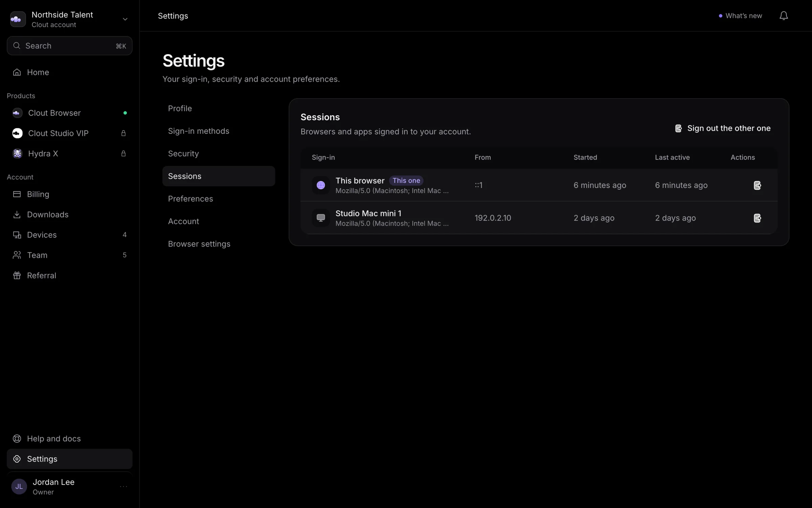
Task: Click the 'Studio Mac mini 1' session name
Action: 368,213
